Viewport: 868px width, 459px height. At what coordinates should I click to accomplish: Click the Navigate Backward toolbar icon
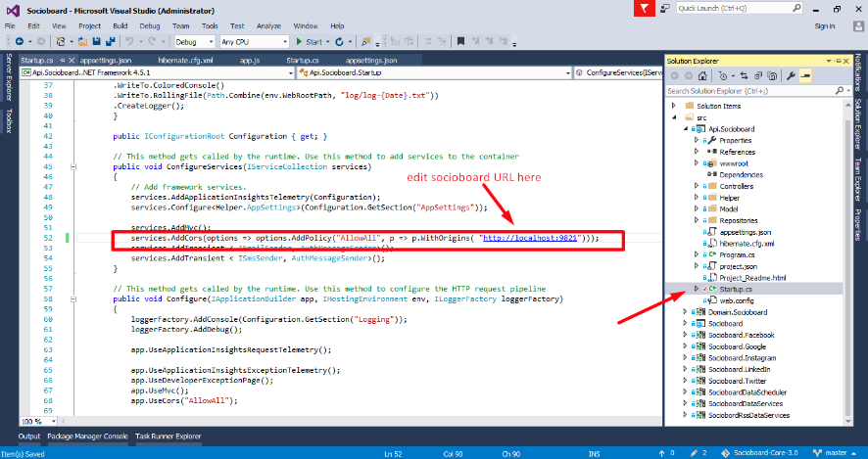coord(20,41)
